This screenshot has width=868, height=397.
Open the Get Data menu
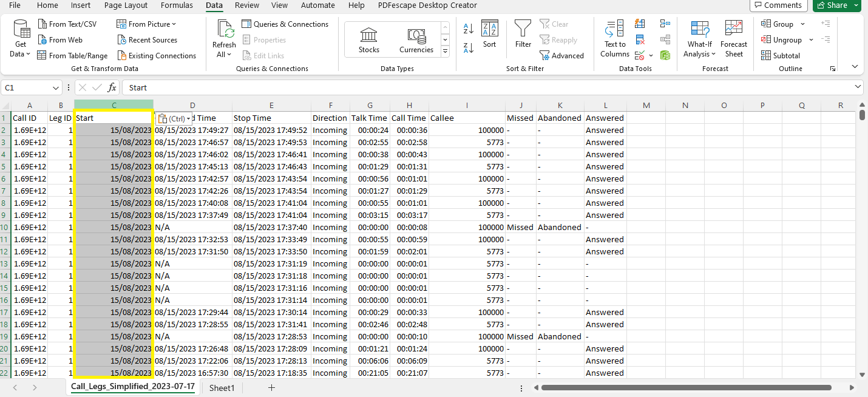21,39
